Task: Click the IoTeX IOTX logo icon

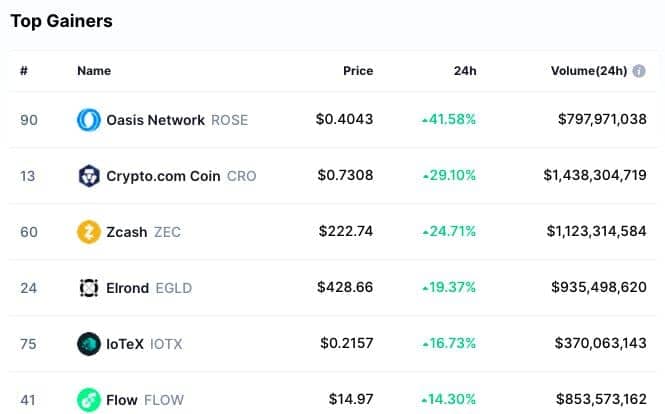Action: pos(89,344)
